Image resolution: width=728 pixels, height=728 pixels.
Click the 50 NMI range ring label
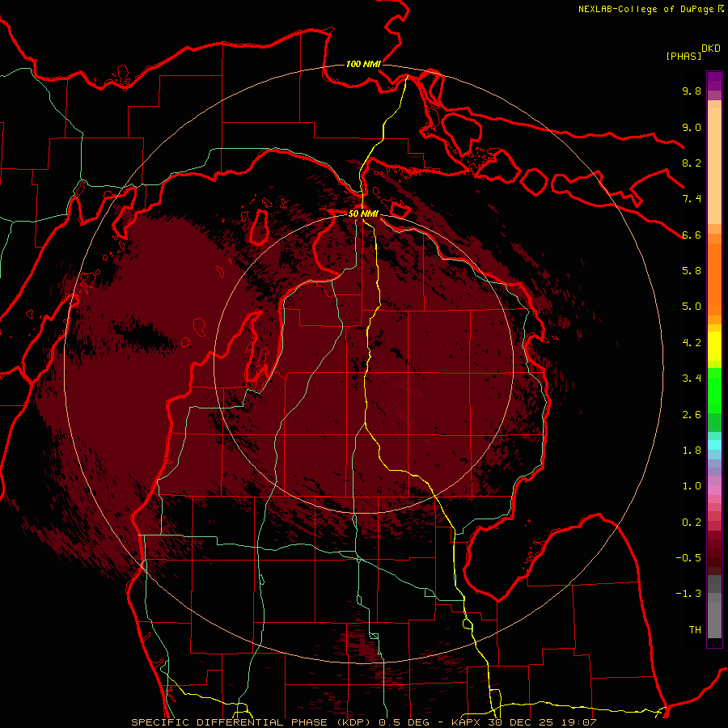coord(363,214)
